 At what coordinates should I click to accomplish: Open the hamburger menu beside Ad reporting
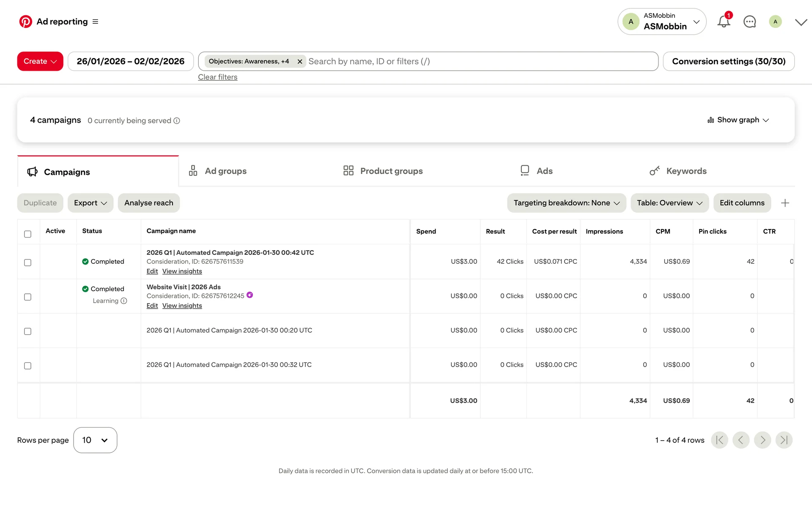(x=96, y=22)
